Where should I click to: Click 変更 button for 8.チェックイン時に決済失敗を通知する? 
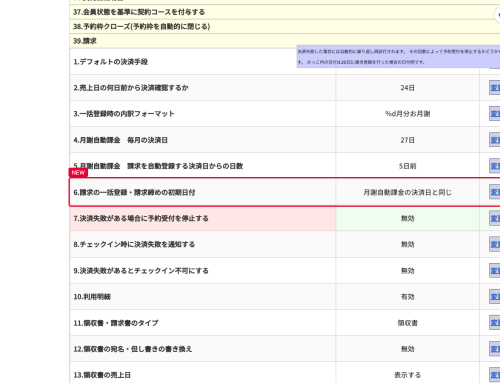(495, 244)
